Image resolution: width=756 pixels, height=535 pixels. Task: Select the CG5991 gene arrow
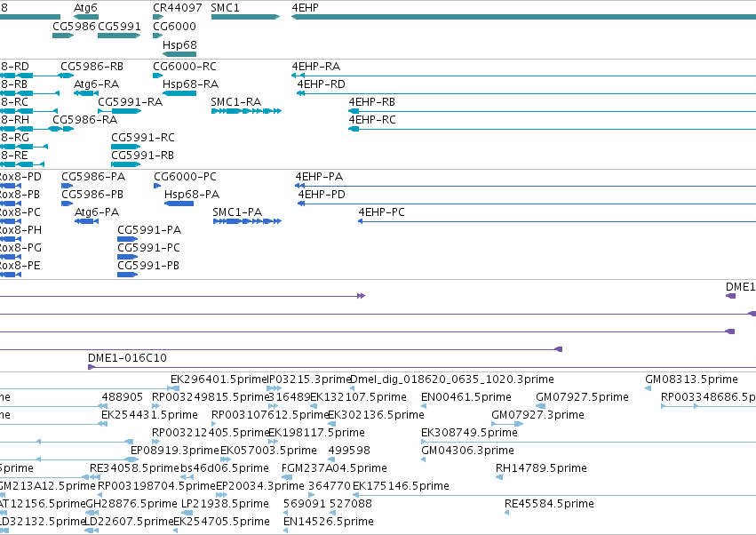click(x=119, y=36)
